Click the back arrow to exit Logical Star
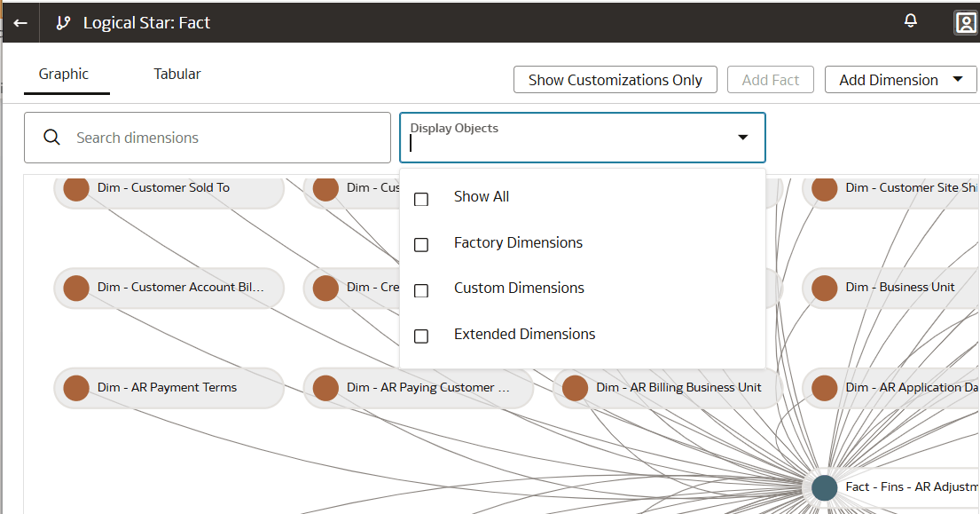 (x=19, y=20)
